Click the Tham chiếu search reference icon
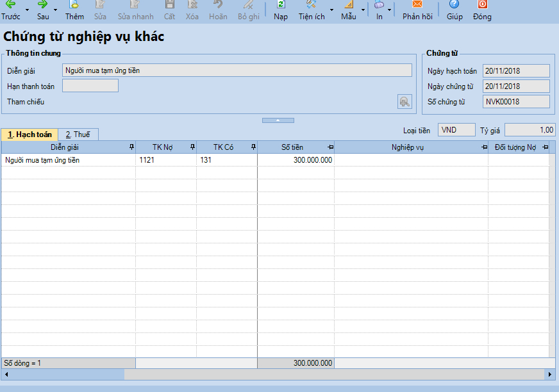Viewport: 559px width, 392px height. pos(405,101)
